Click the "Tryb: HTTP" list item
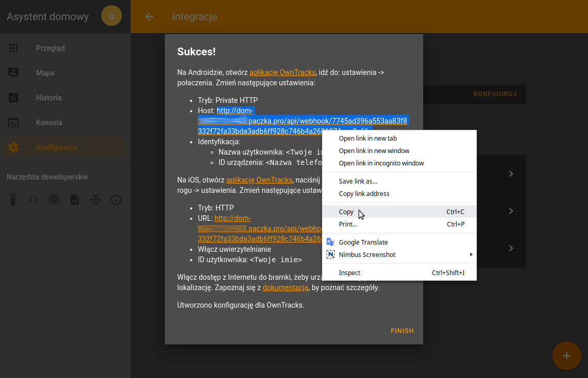 pyautogui.click(x=216, y=207)
